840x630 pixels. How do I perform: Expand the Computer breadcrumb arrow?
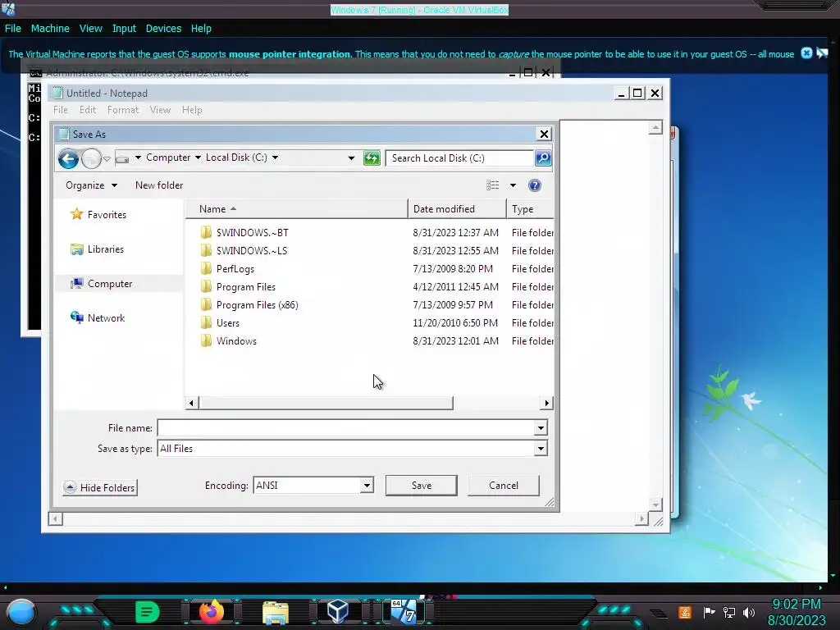tap(198, 157)
